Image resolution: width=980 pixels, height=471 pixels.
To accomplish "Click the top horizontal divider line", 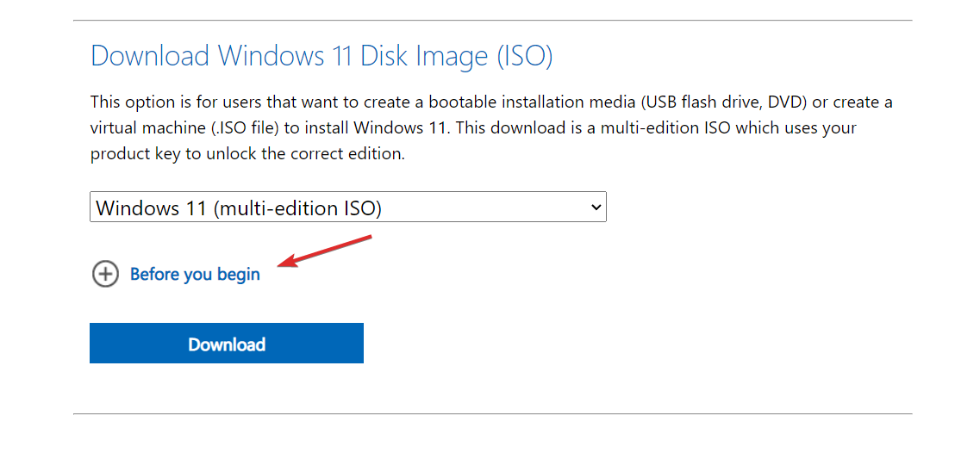I will (492, 20).
